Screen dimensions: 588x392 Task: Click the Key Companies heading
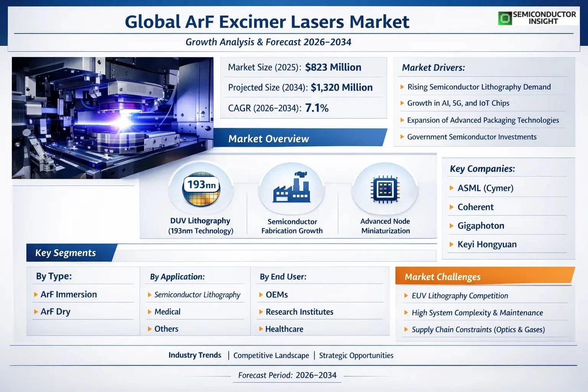(x=482, y=169)
